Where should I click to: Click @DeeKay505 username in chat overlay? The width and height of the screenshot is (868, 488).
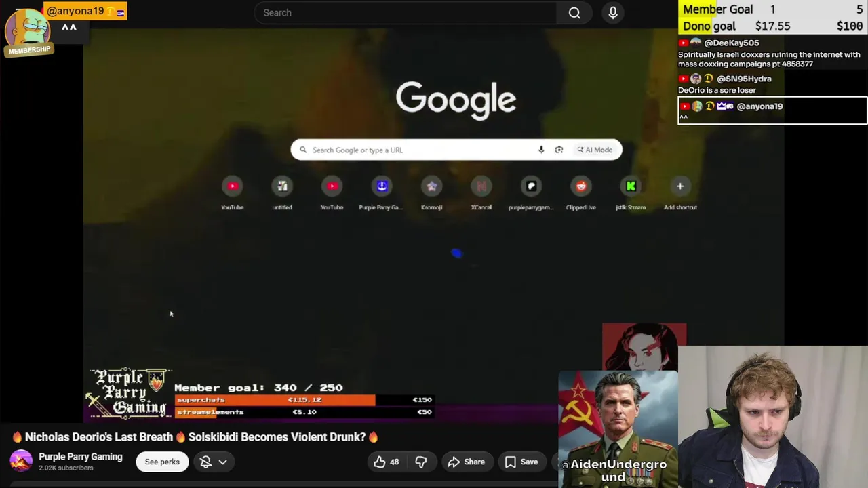tap(732, 43)
